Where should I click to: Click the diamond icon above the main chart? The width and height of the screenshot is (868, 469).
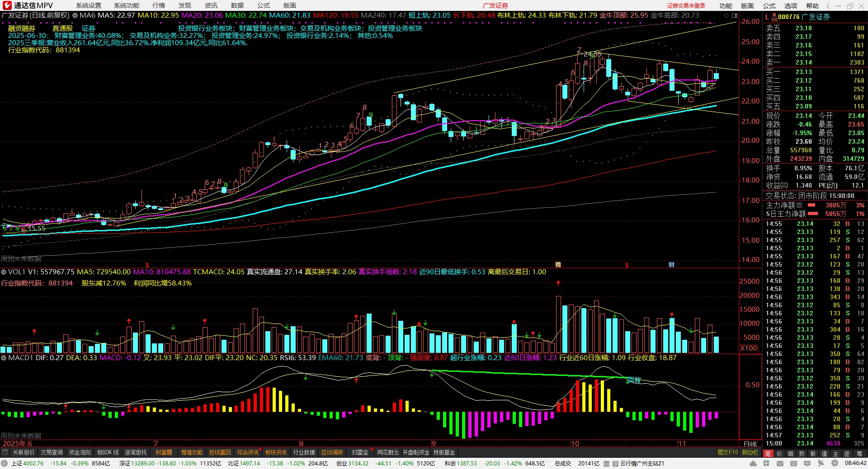pos(726,15)
